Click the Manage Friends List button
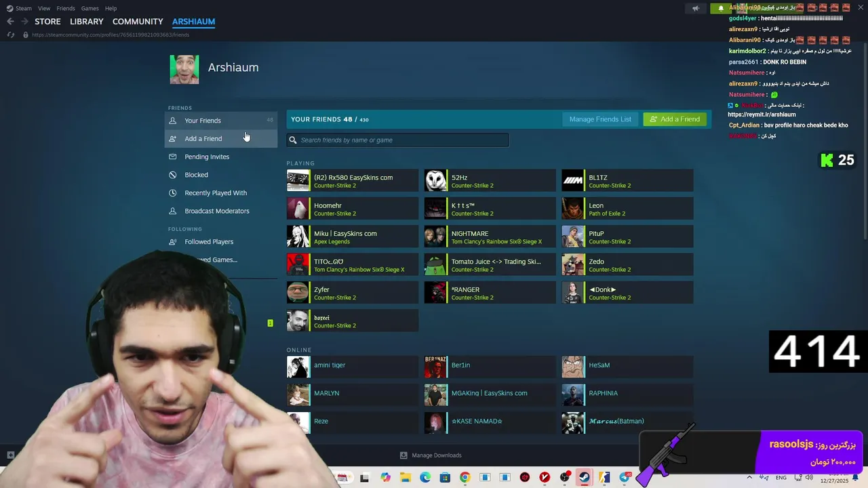The width and height of the screenshot is (868, 488). coord(600,119)
